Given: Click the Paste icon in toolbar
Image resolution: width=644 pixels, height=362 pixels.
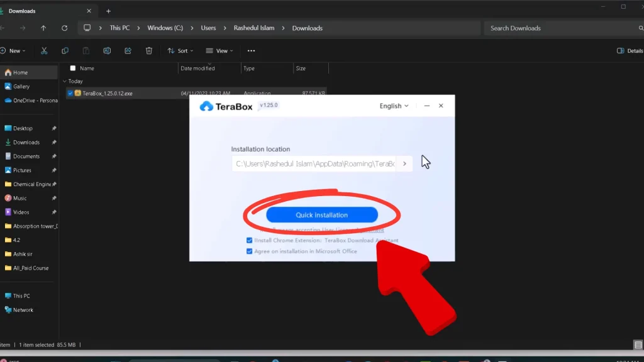Looking at the screenshot, I should pos(86,51).
